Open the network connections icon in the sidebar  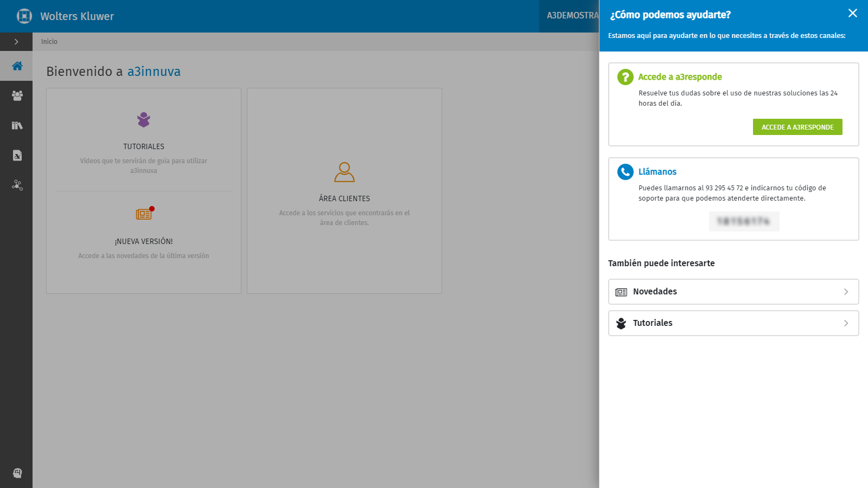pos(17,185)
